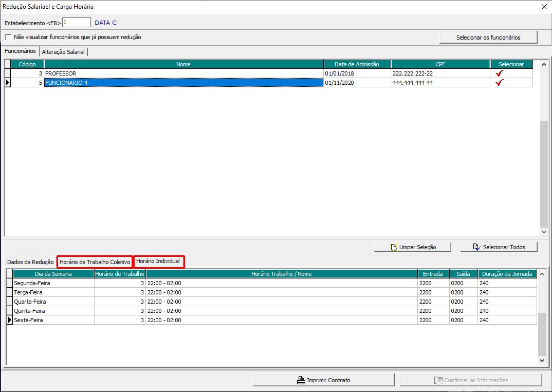Click the Selecionar os funcionários button
This screenshot has width=552, height=392.
[x=488, y=38]
